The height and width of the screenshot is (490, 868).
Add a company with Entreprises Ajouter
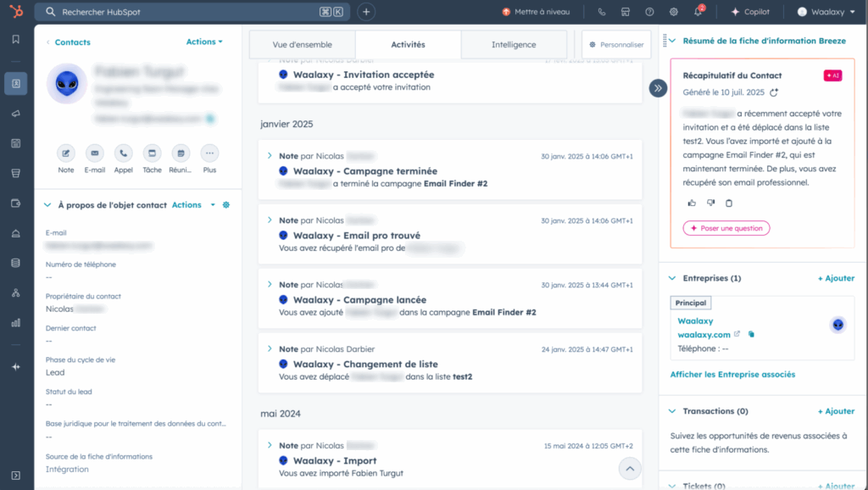(x=836, y=278)
